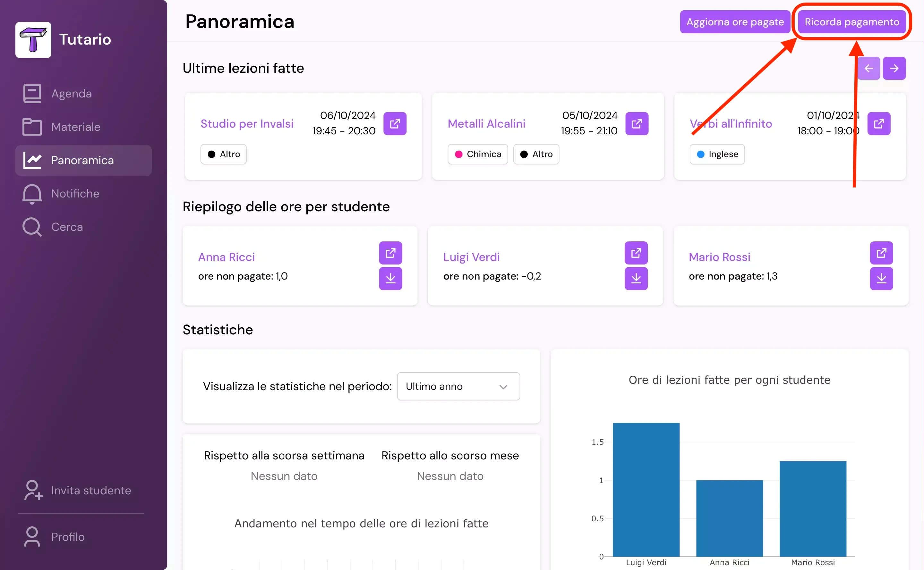Viewport: 924px width, 570px height.
Task: Download Anna Ricci hours report
Action: coord(390,279)
